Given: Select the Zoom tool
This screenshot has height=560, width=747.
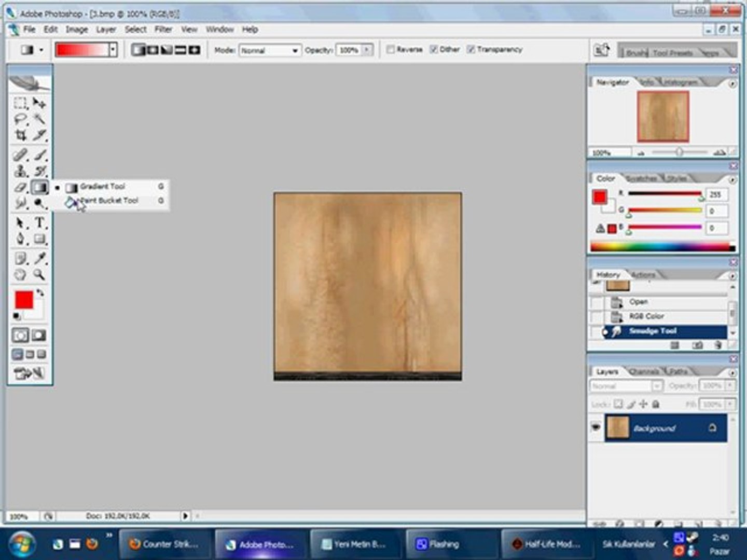Looking at the screenshot, I should pyautogui.click(x=39, y=274).
